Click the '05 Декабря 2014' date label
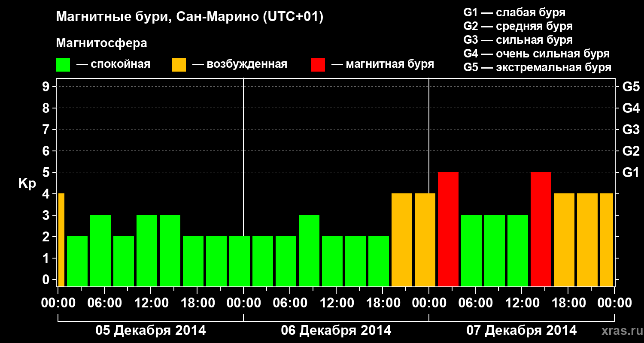Screen dimensions: 644x343 pyautogui.click(x=150, y=331)
